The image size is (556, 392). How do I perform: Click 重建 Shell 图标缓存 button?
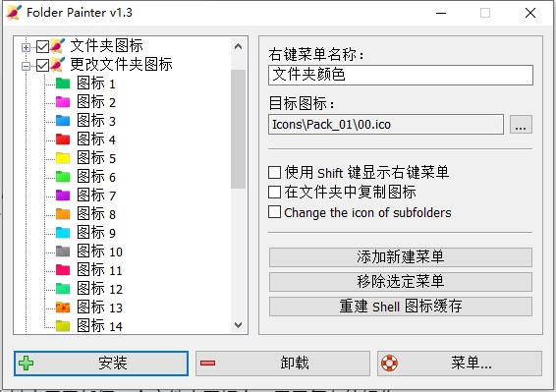point(401,307)
